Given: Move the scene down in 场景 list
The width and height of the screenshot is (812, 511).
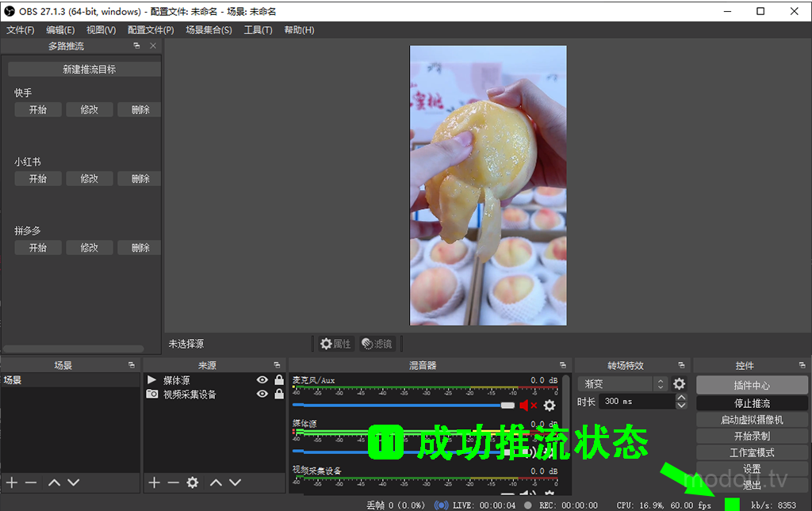Looking at the screenshot, I should tap(73, 482).
